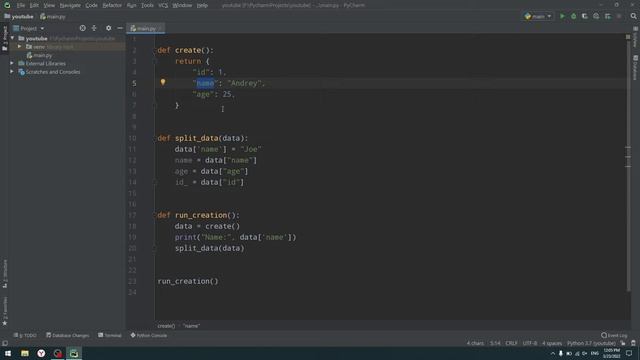This screenshot has width=640, height=360.
Task: Fold the create function on line 3 gutter
Action: [155, 61]
